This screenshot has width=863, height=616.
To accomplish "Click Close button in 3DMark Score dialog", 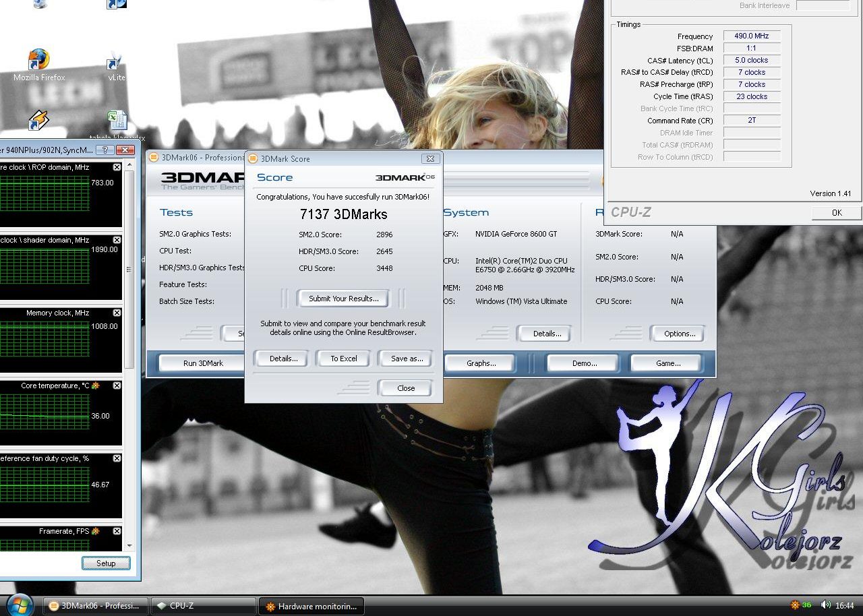I will point(406,388).
